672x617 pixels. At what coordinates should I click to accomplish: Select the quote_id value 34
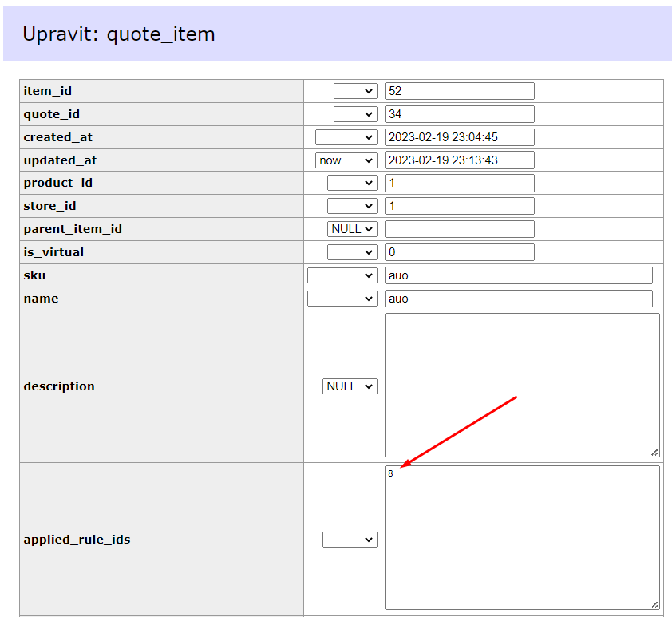[x=460, y=113]
